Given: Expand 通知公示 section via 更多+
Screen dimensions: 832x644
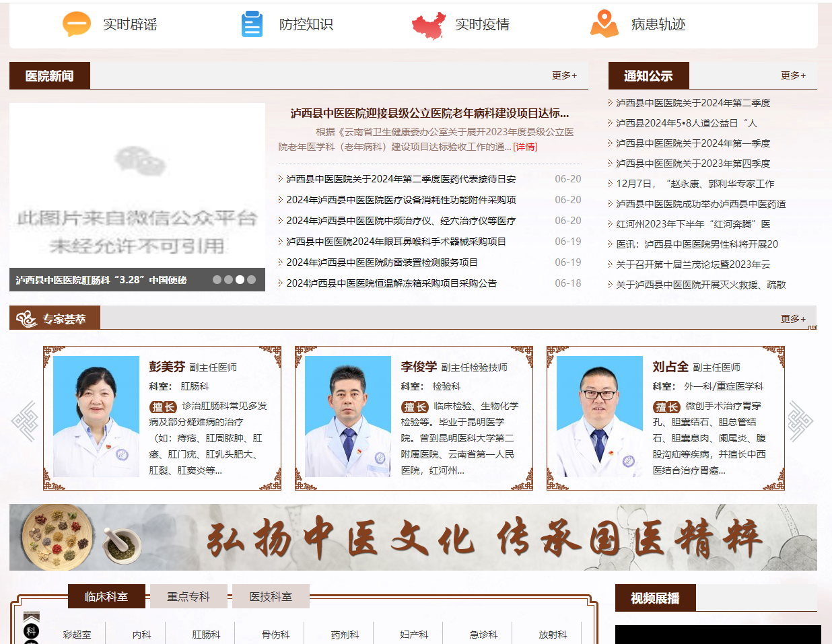Looking at the screenshot, I should click(x=793, y=75).
